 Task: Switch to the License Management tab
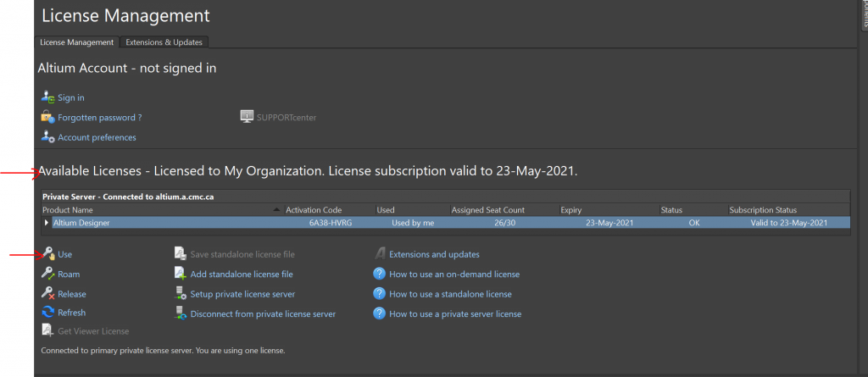77,42
